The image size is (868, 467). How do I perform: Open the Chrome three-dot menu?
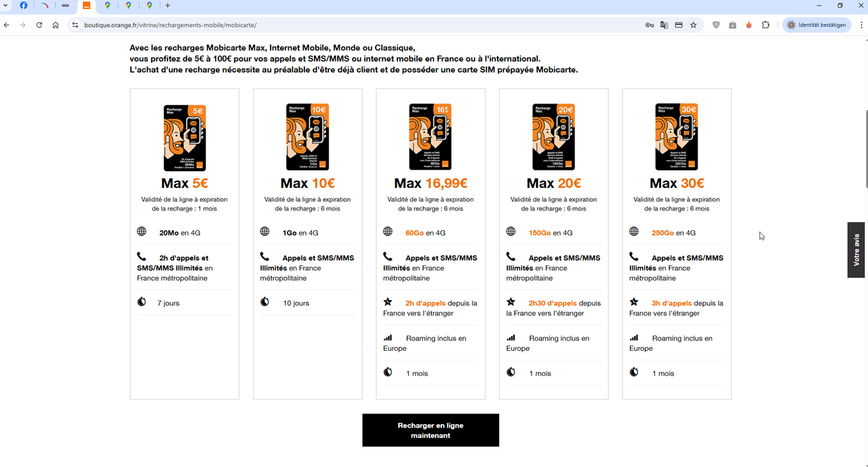[x=860, y=25]
